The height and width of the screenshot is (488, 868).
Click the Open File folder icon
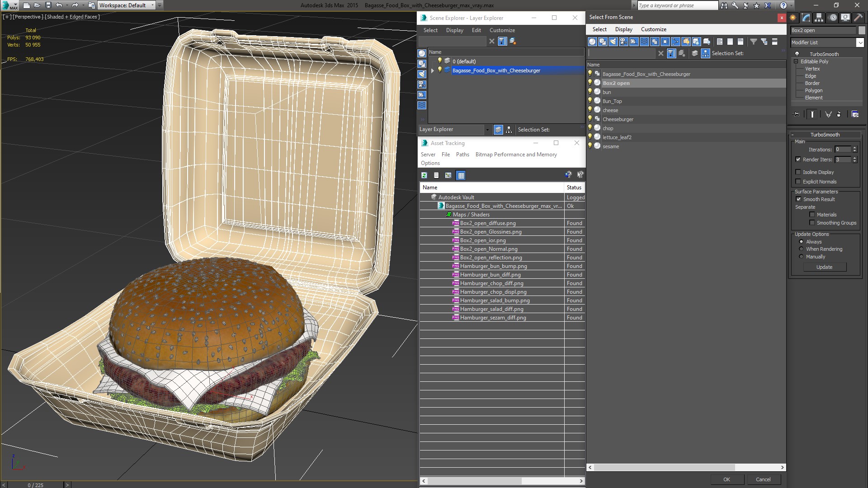click(38, 5)
